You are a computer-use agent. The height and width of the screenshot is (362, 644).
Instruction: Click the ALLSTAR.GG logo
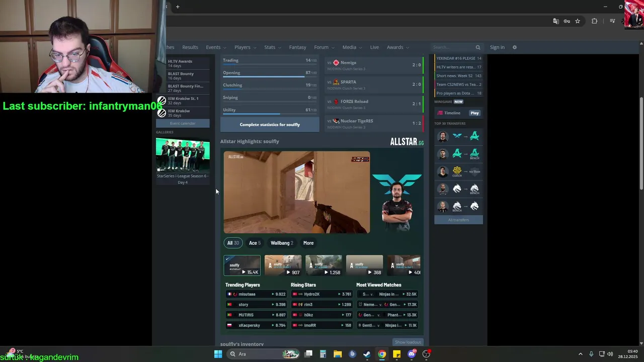pyautogui.click(x=407, y=142)
